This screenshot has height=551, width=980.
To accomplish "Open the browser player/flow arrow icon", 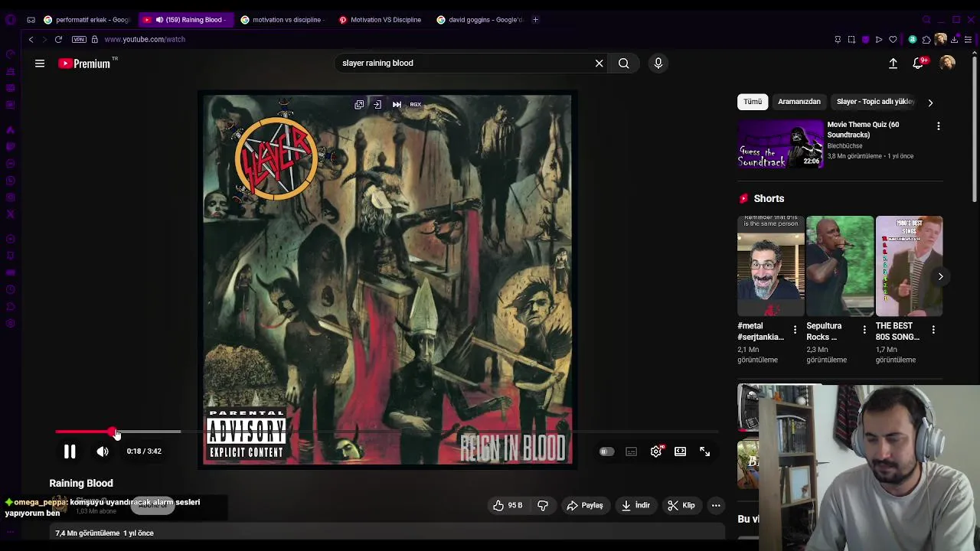I will pyautogui.click(x=879, y=39).
